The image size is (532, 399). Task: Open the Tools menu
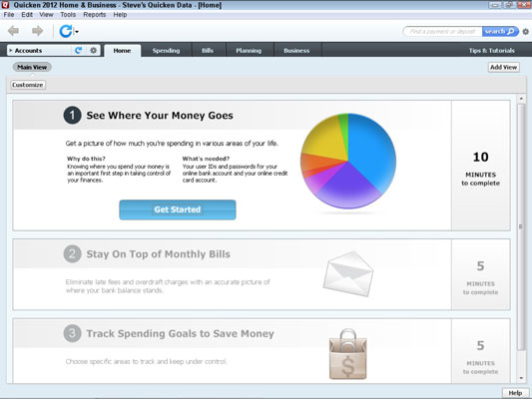pos(68,15)
